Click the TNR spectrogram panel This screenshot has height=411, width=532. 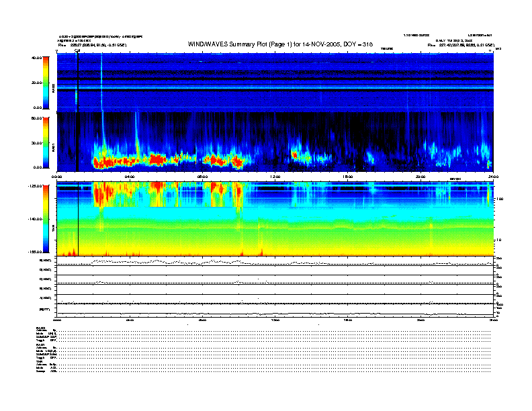(275, 219)
